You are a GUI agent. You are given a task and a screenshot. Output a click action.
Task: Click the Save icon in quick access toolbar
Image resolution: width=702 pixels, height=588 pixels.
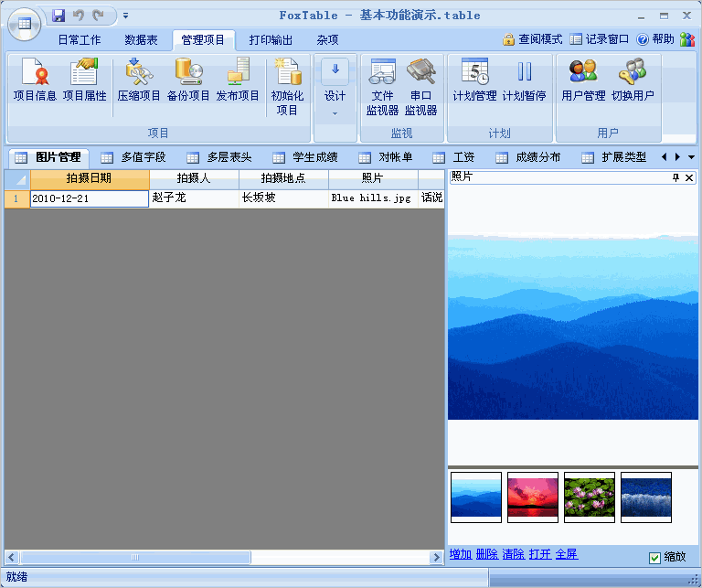tap(58, 16)
